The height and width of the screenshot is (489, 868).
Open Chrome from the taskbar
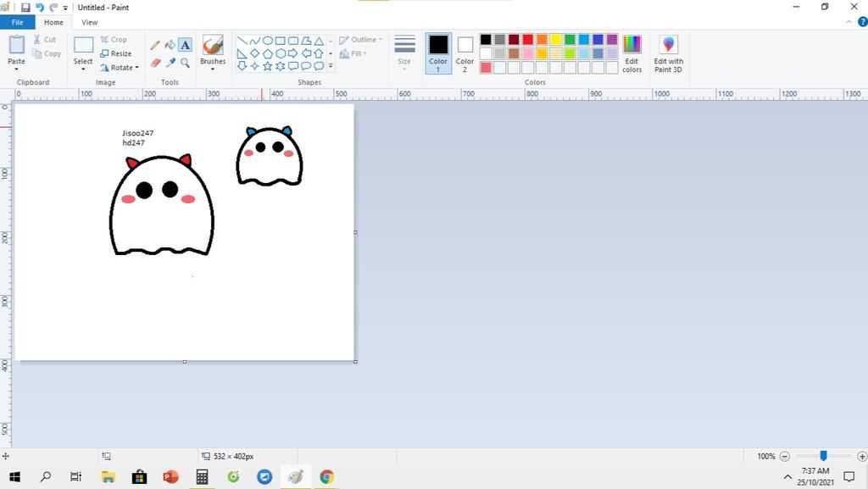[x=325, y=476]
